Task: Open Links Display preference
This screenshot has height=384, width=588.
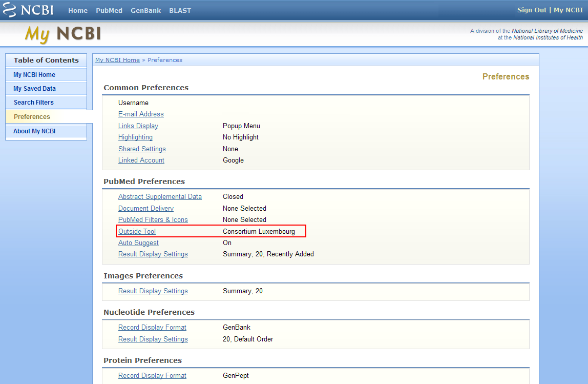Action: [x=138, y=126]
